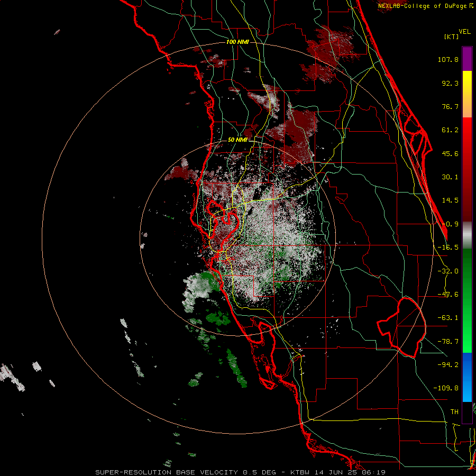Select the -78.7 velocity scale value

(x=448, y=342)
